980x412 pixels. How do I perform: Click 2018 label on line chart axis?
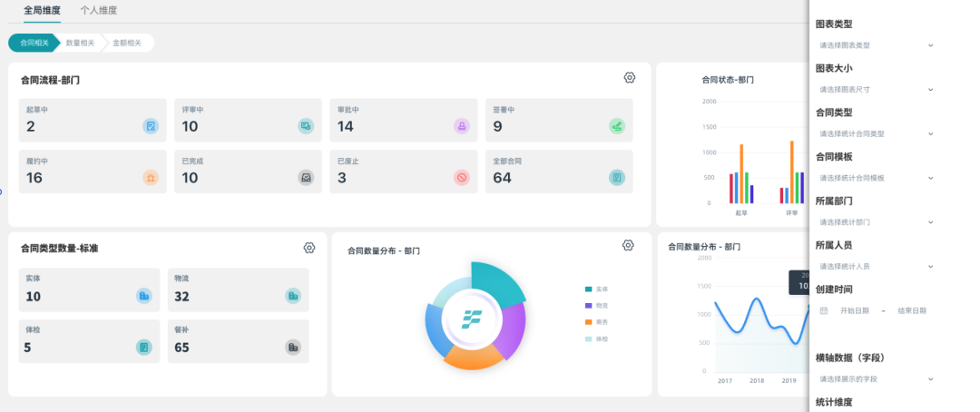point(757,381)
